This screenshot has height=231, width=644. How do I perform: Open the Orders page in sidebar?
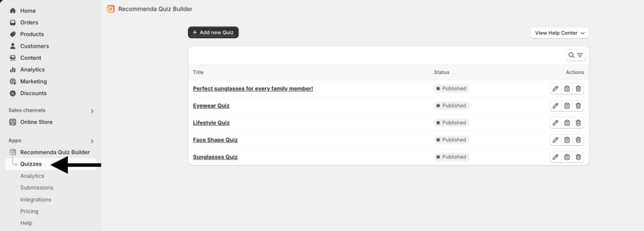(29, 23)
